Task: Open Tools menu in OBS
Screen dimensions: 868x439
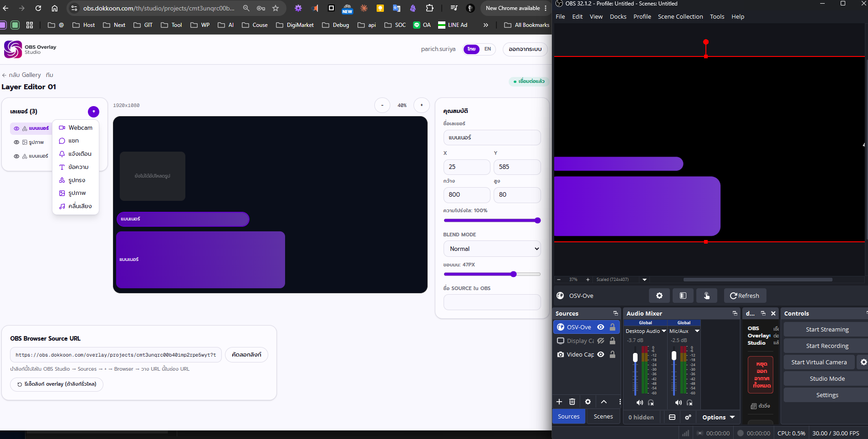Action: pos(717,16)
